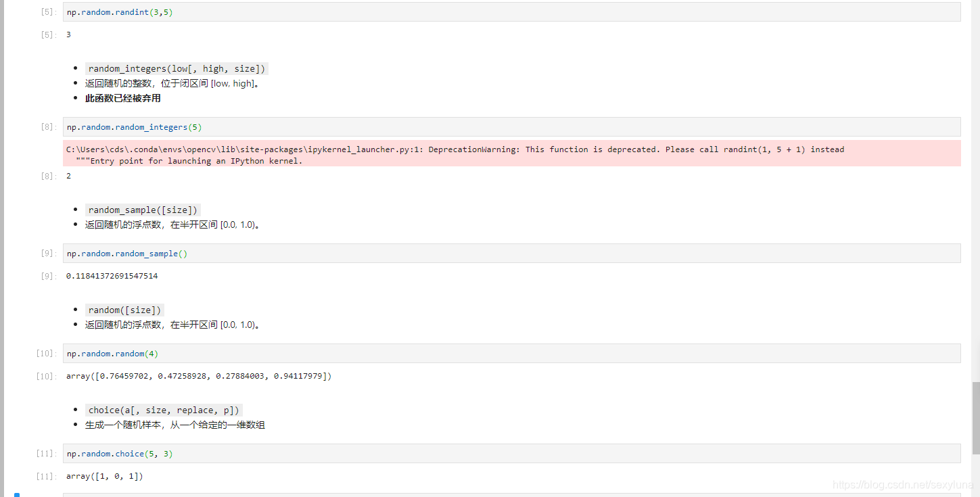Image resolution: width=980 pixels, height=497 pixels.
Task: Click choice(a[, size, replace, p]) text
Action: pos(164,410)
